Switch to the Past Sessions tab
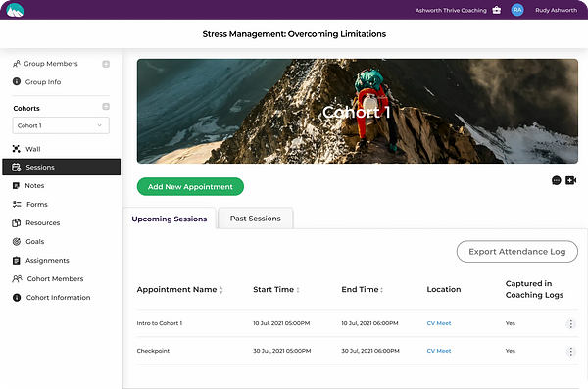 pos(256,219)
